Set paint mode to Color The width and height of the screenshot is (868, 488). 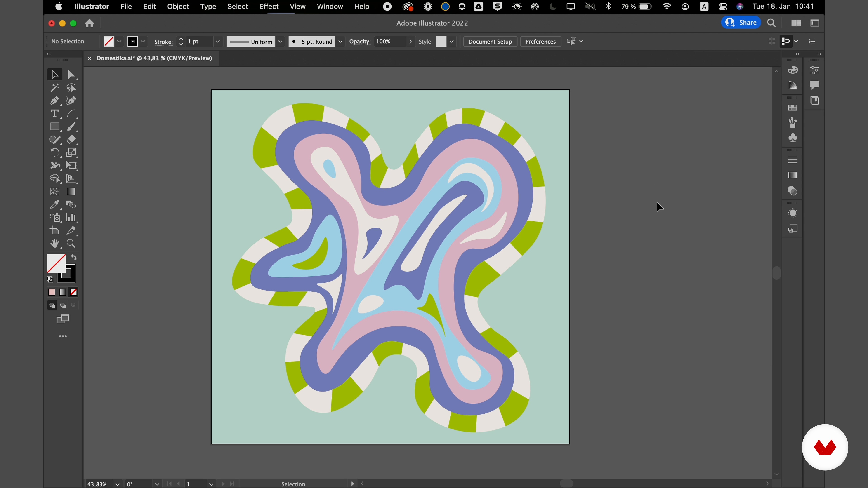[x=52, y=292]
